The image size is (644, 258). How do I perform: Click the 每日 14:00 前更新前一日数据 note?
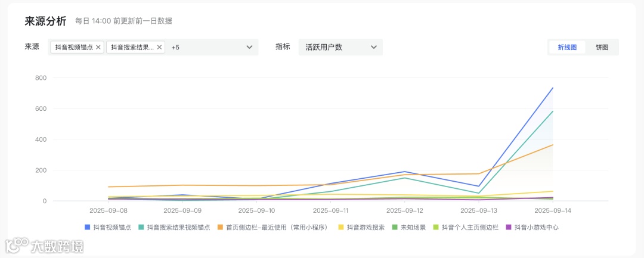point(123,21)
